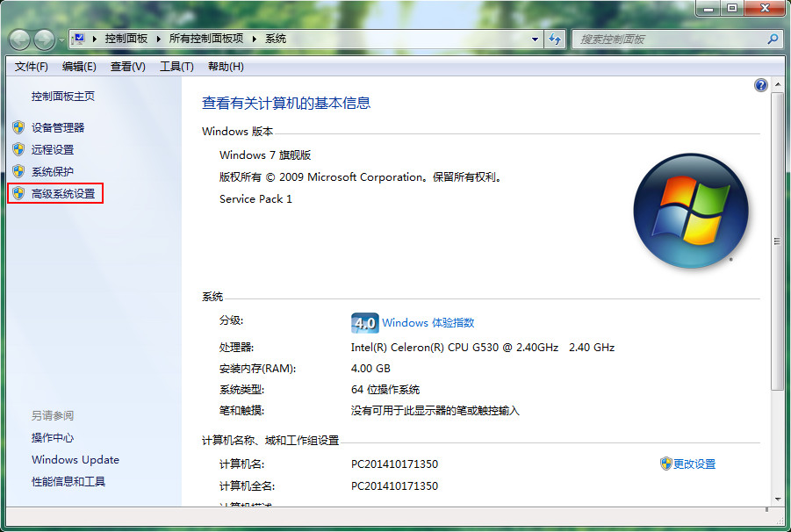Click the Forward navigation arrow button
The width and height of the screenshot is (791, 532).
click(x=43, y=40)
